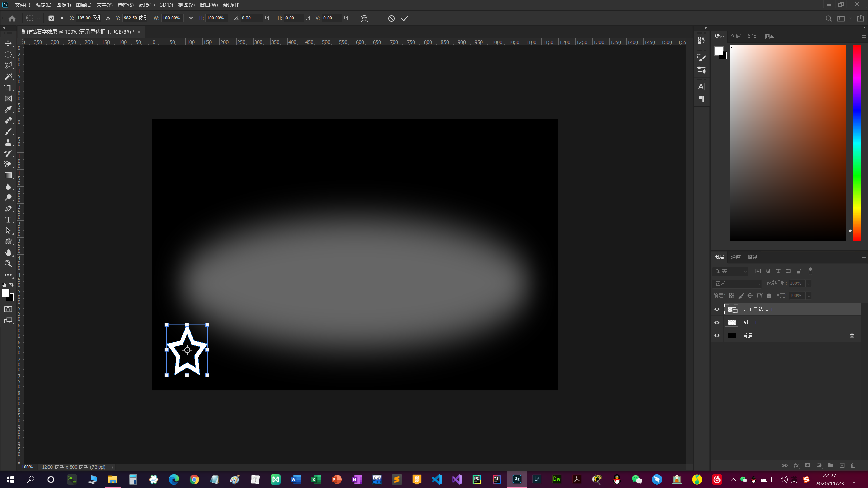Toggle the reference point checkbox in options bar
Image resolution: width=868 pixels, height=488 pixels.
coord(51,18)
